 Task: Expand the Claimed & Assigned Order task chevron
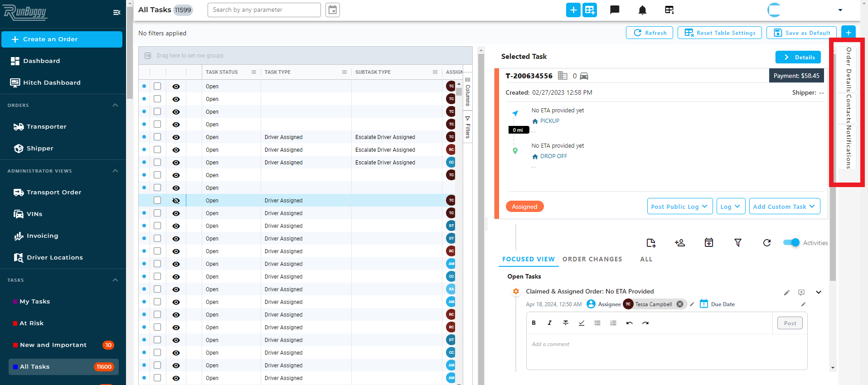(819, 292)
